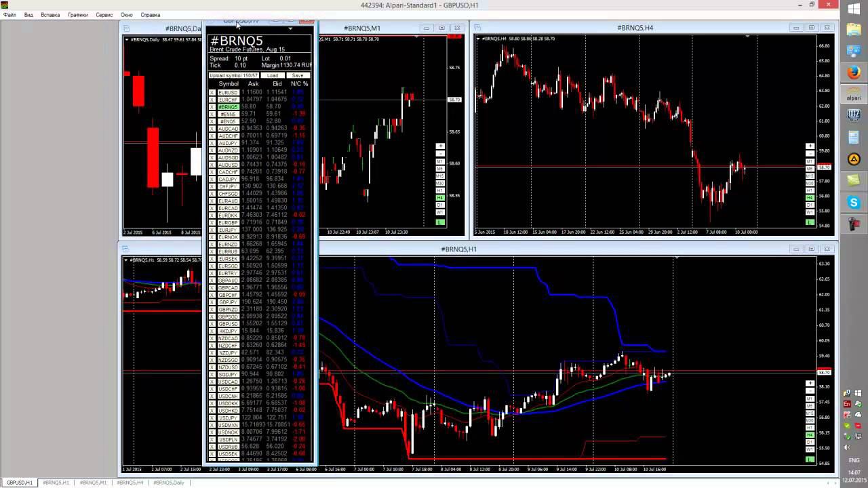This screenshot has width=868, height=488.
Task: Open the Файл menu
Action: point(9,15)
